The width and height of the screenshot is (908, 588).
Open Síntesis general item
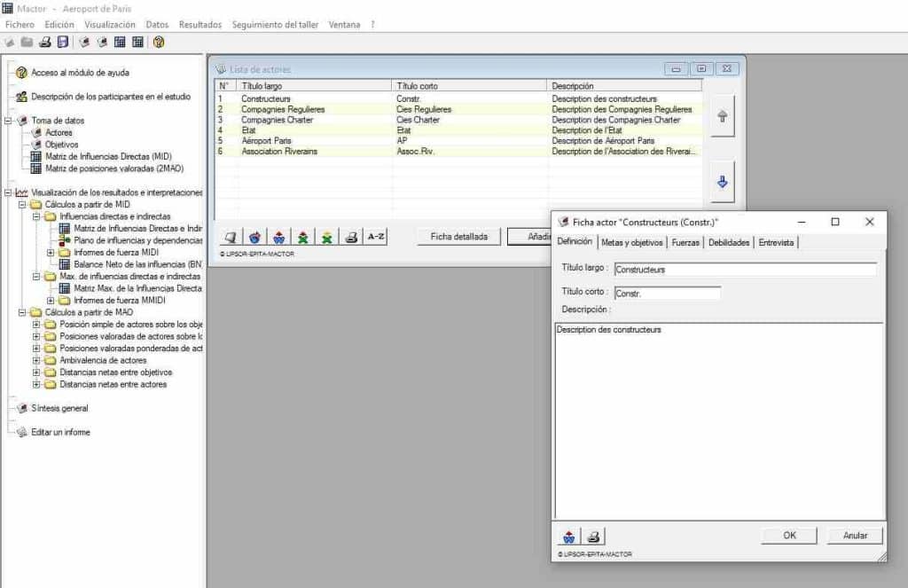59,409
